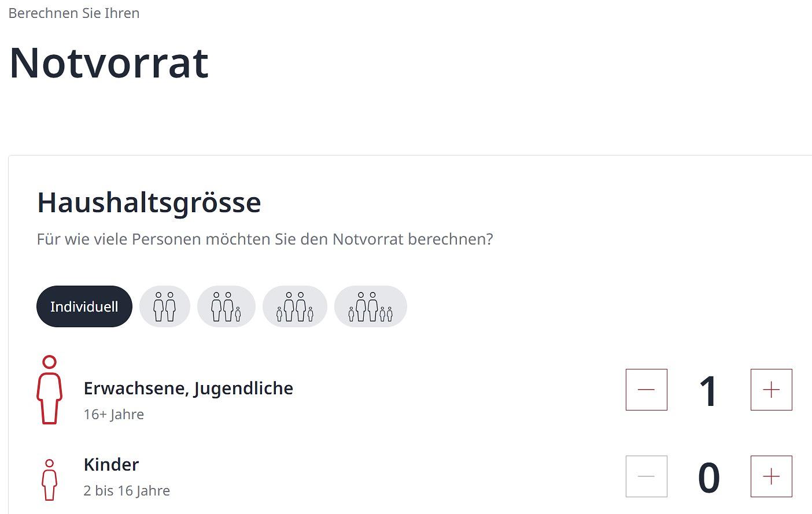Choose the two adults and one child preset
The width and height of the screenshot is (812, 514).
[226, 306]
